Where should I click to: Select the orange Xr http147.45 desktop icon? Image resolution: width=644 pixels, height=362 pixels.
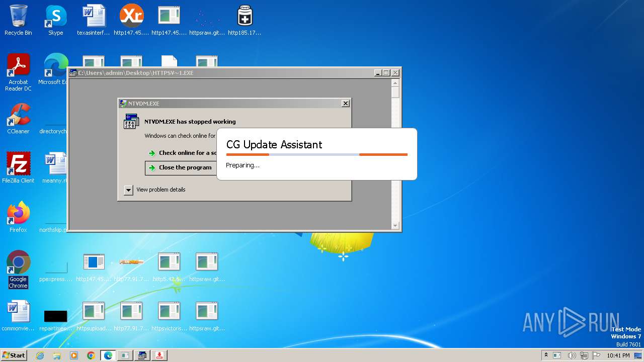pyautogui.click(x=131, y=20)
